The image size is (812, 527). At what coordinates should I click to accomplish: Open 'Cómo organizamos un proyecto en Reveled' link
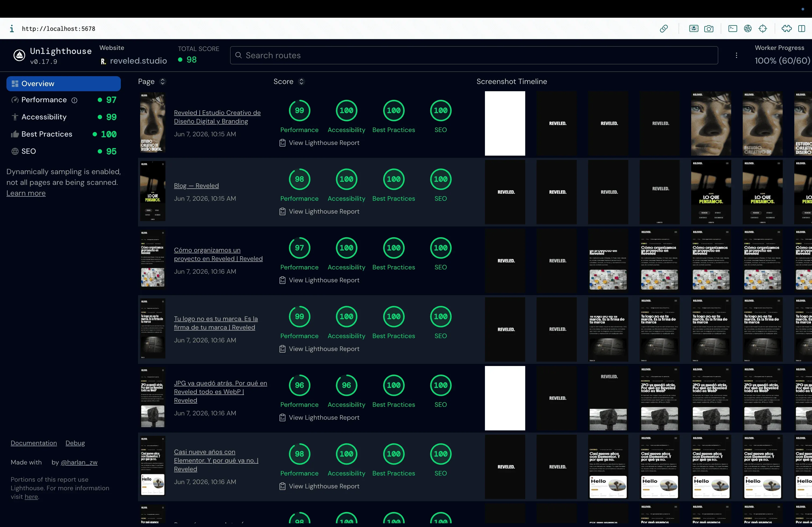point(218,254)
